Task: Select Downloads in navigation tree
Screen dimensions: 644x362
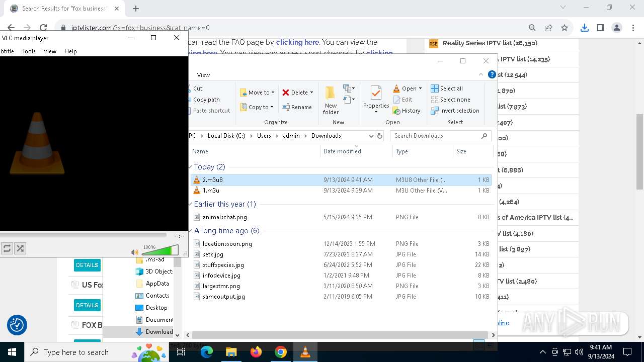Action: (x=154, y=332)
